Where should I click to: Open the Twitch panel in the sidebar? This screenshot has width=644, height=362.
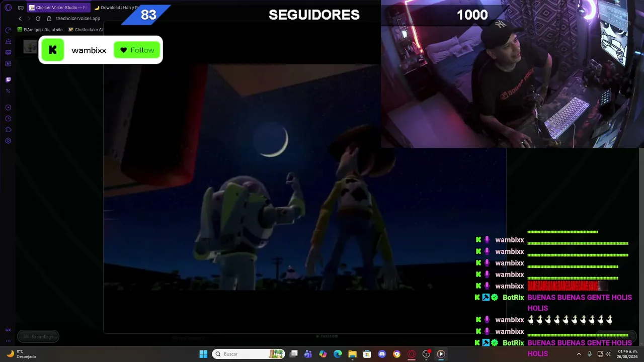click(8, 79)
